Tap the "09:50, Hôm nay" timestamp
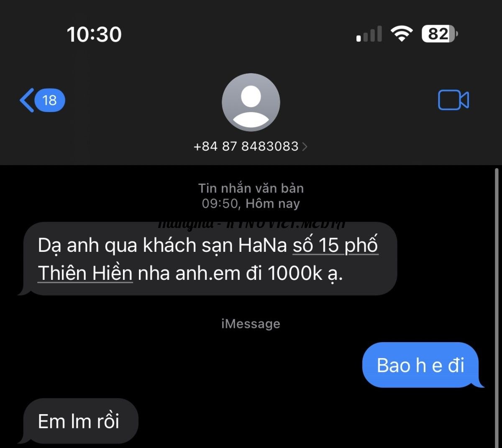 [x=251, y=204]
